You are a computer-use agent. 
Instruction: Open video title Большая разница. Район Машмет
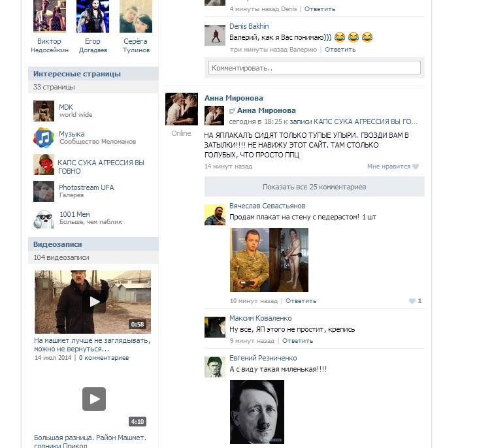pos(90,441)
